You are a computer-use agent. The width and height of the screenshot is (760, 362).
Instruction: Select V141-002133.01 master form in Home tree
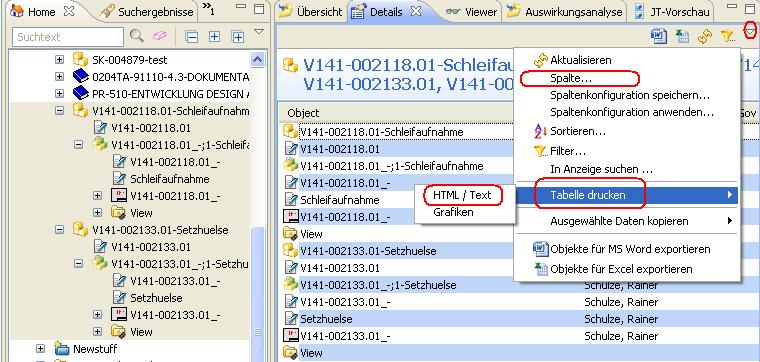150,247
